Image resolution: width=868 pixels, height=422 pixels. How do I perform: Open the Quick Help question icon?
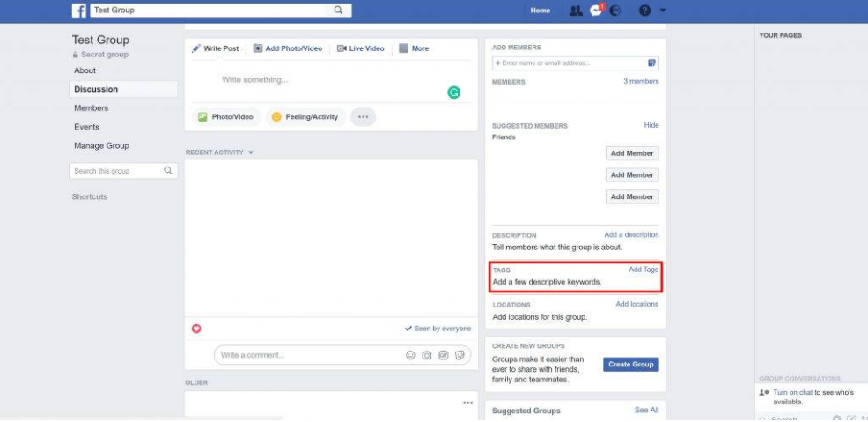click(x=644, y=11)
